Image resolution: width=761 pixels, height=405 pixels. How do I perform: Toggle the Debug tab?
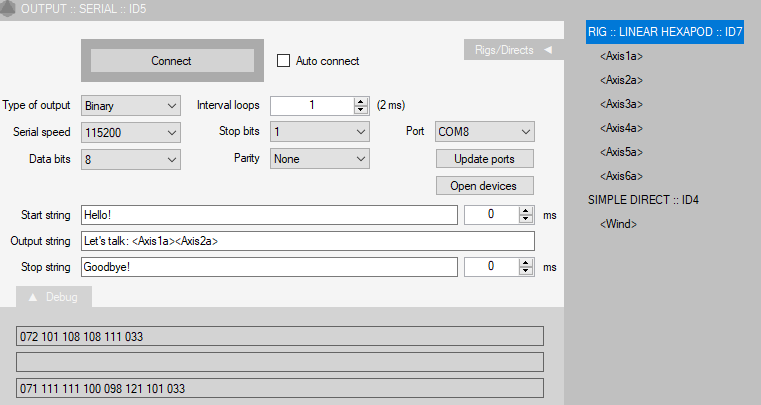pos(53,297)
